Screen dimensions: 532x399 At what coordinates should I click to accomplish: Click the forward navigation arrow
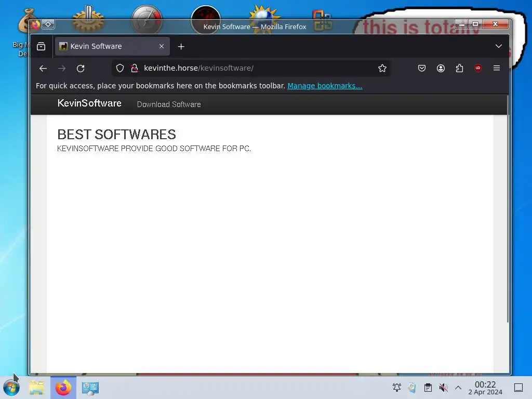pos(62,69)
